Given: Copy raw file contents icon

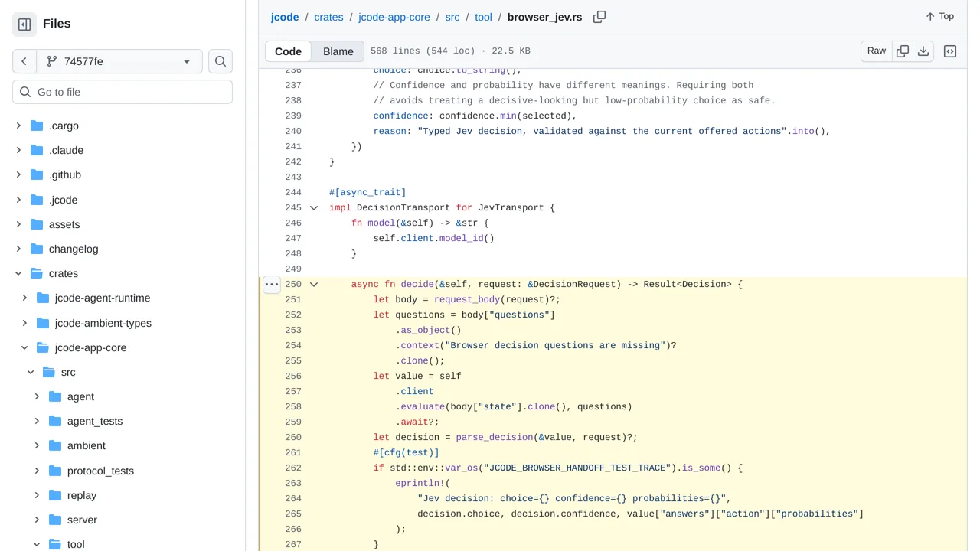Looking at the screenshot, I should coord(903,51).
